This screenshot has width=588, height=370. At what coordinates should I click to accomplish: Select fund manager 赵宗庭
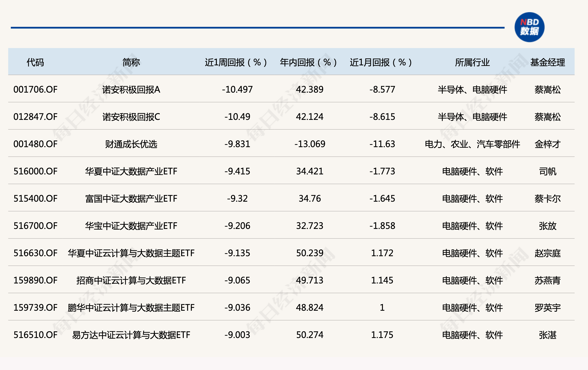tap(547, 253)
